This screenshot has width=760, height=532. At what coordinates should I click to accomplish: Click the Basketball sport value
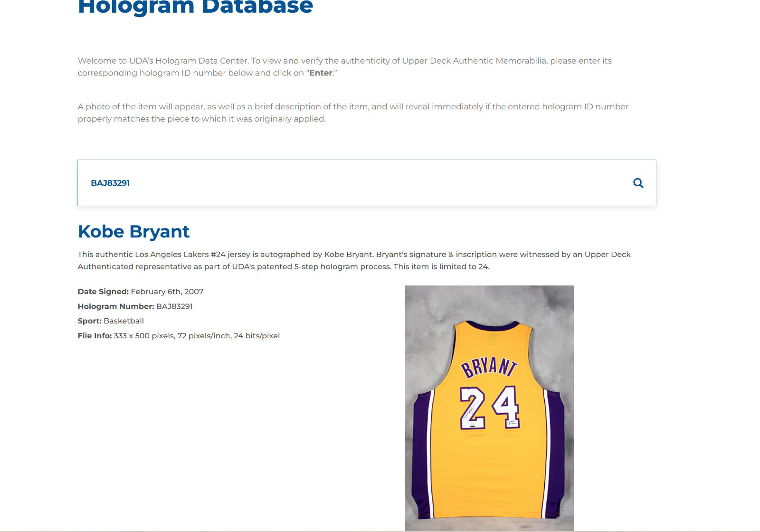coord(123,321)
